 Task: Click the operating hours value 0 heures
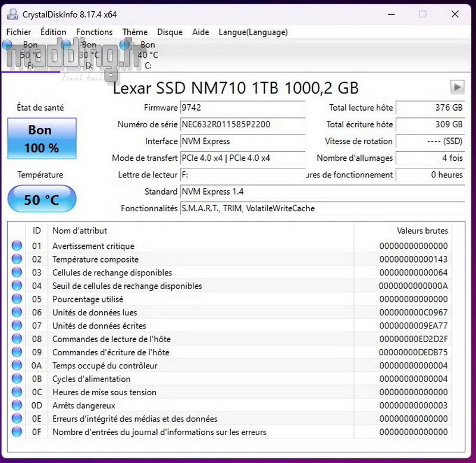point(430,175)
